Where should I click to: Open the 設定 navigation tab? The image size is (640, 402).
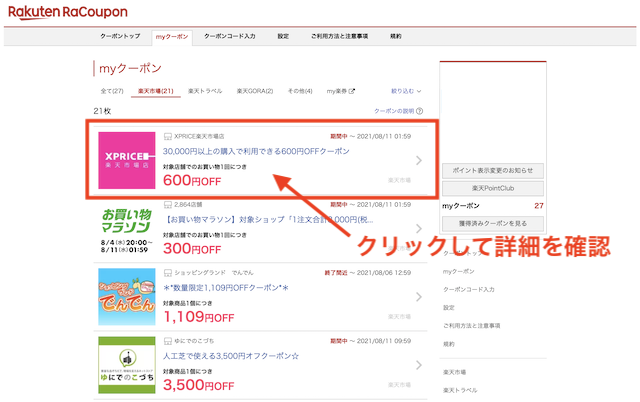[x=283, y=36]
